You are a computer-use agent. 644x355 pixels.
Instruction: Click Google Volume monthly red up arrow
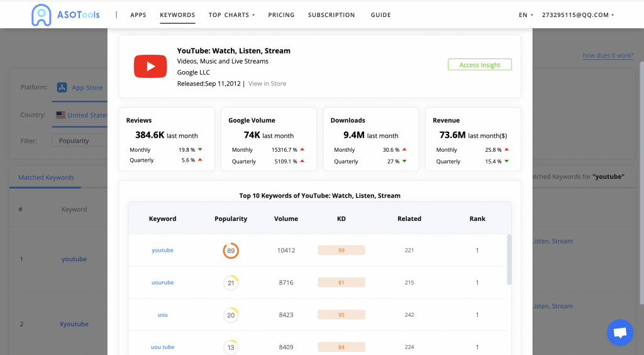coord(303,150)
